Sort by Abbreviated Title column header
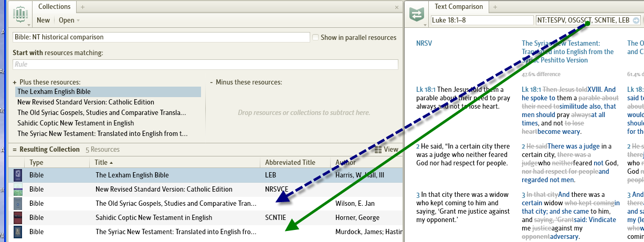The width and height of the screenshot is (644, 242). (x=295, y=163)
